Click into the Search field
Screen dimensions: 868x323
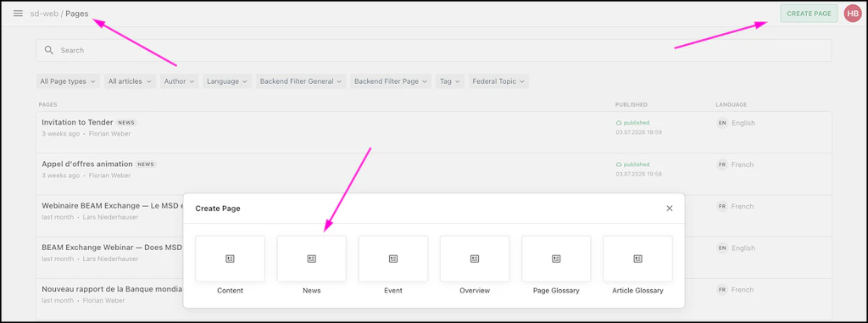[x=434, y=50]
